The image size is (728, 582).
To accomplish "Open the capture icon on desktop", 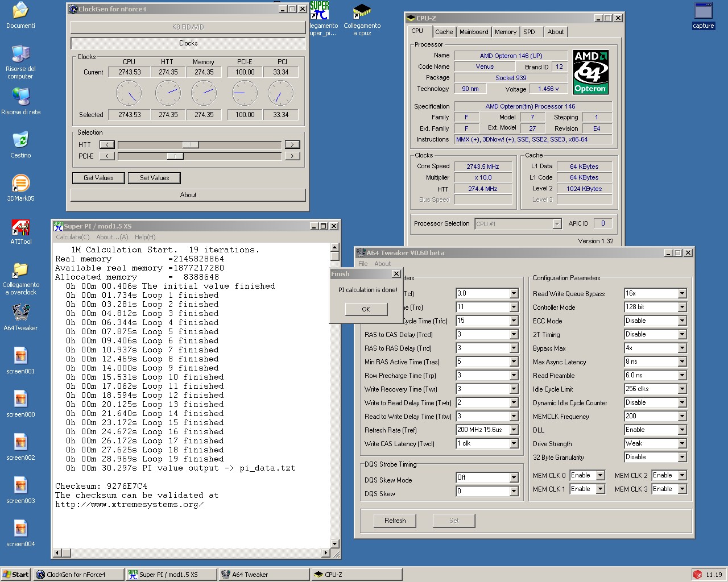I will 704,15.
